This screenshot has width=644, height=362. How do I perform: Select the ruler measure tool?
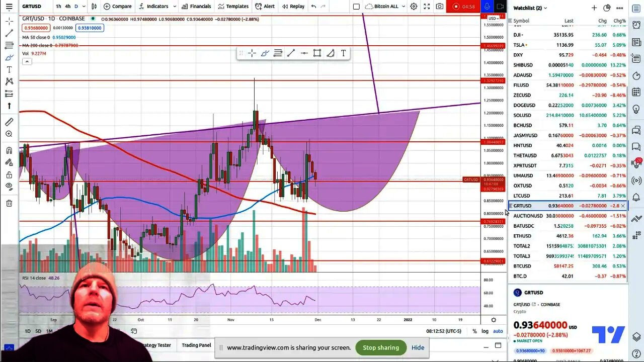coord(9,122)
